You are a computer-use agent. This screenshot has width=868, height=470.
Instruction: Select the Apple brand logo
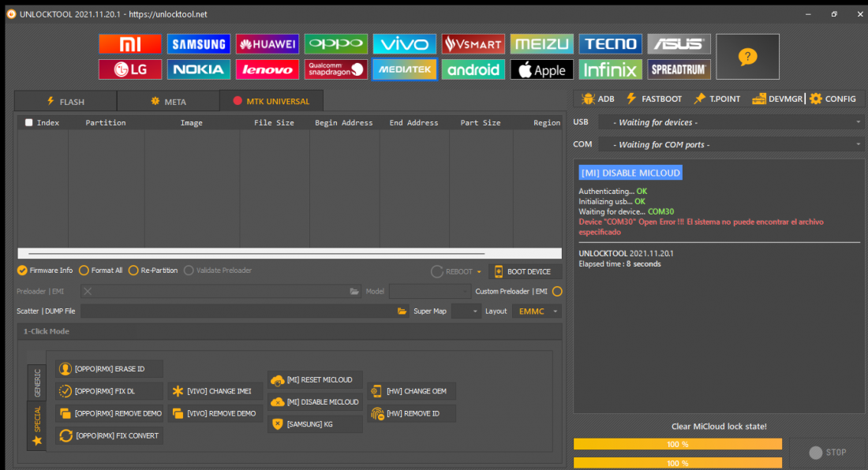click(542, 69)
